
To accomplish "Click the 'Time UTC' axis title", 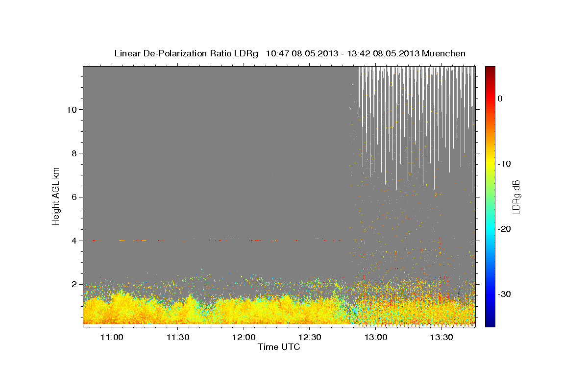I will point(279,347).
